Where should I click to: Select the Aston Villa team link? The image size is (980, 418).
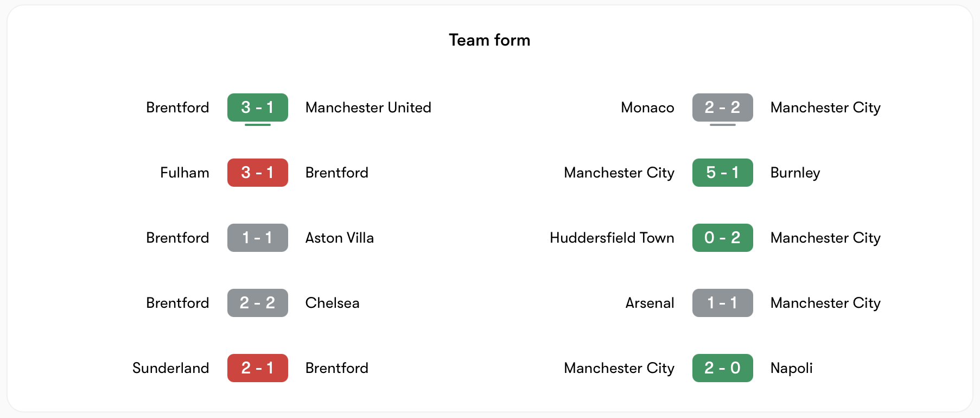click(x=339, y=238)
